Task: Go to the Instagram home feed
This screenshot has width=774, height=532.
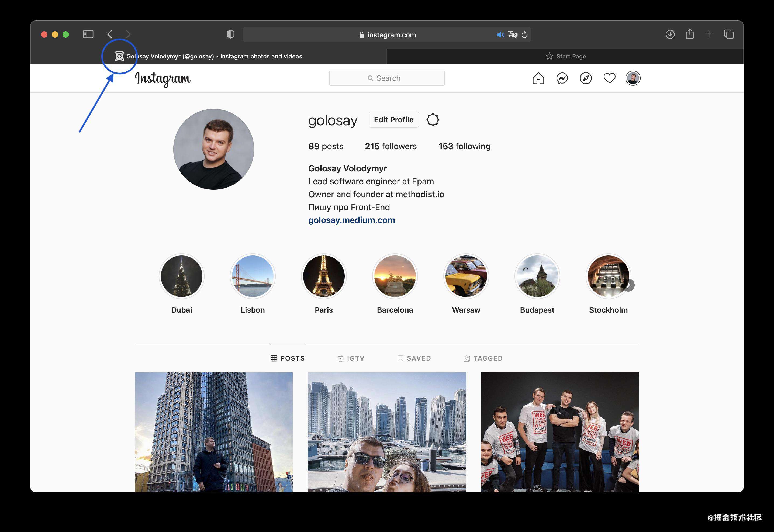Action: [538, 78]
